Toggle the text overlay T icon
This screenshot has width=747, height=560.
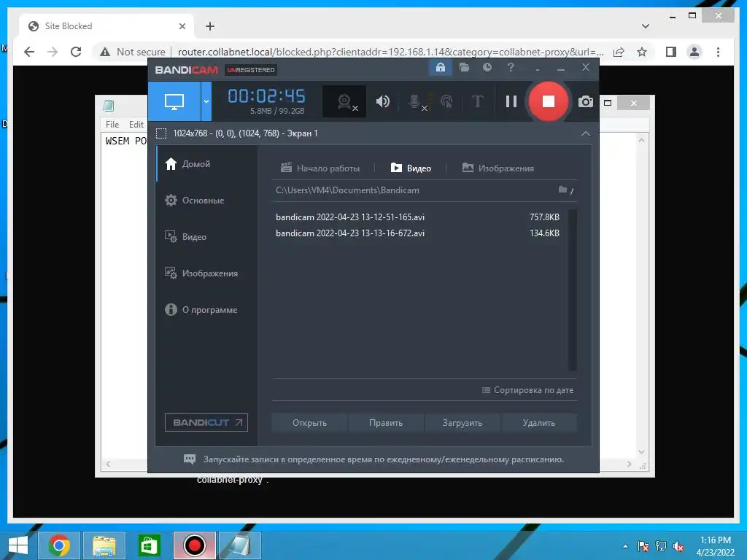point(477,101)
